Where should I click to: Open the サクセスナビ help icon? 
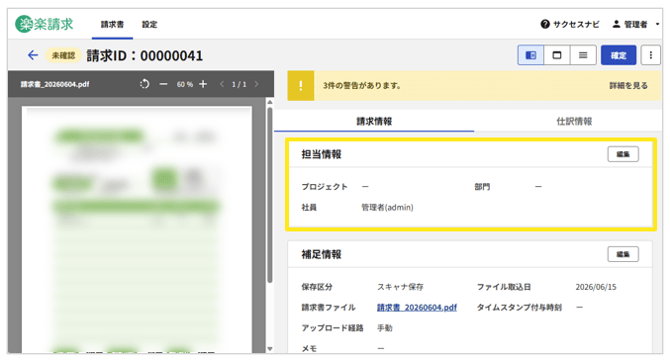click(x=545, y=24)
